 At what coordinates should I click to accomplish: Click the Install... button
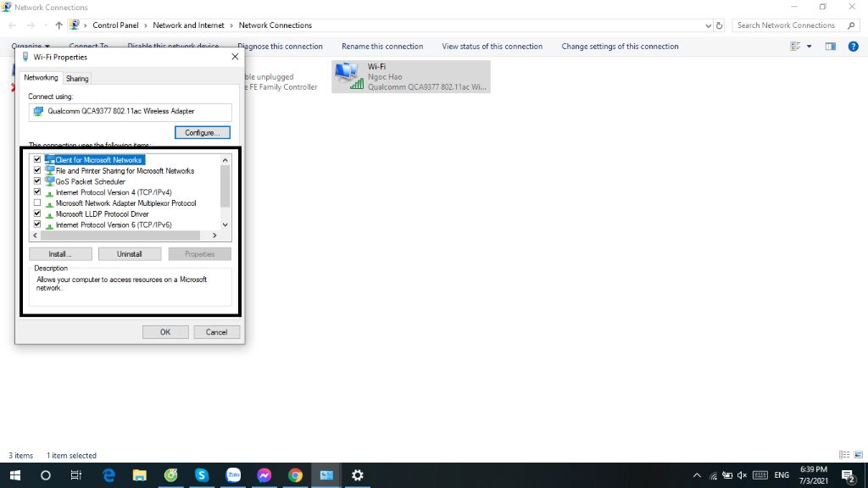[60, 254]
